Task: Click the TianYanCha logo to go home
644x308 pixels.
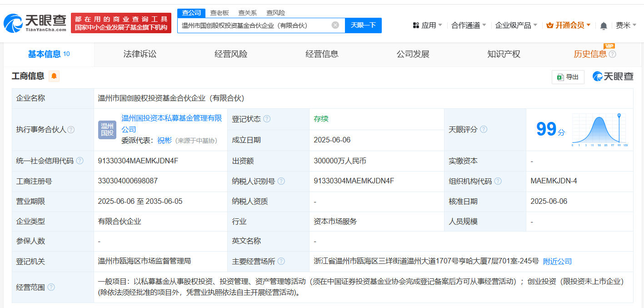Action: pyautogui.click(x=35, y=23)
